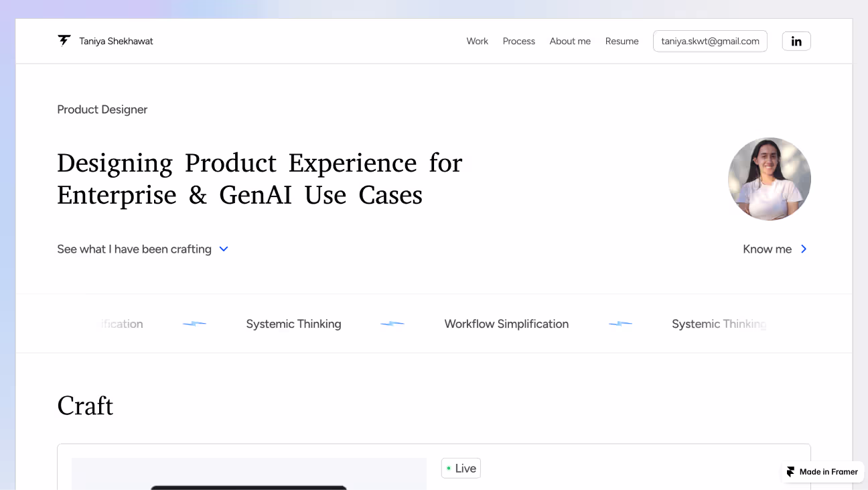Open the project preview image under Craft
The image size is (868, 490).
248,475
